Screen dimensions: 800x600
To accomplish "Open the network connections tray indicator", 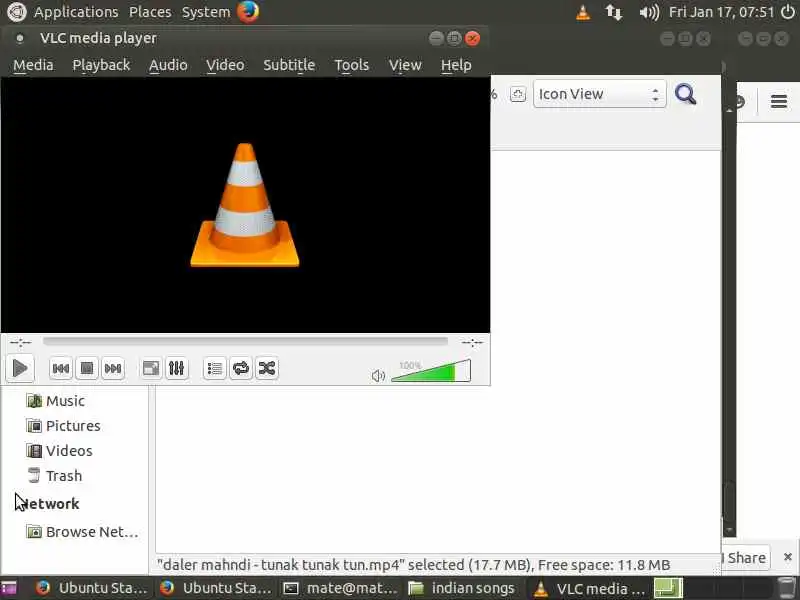I will [x=614, y=12].
